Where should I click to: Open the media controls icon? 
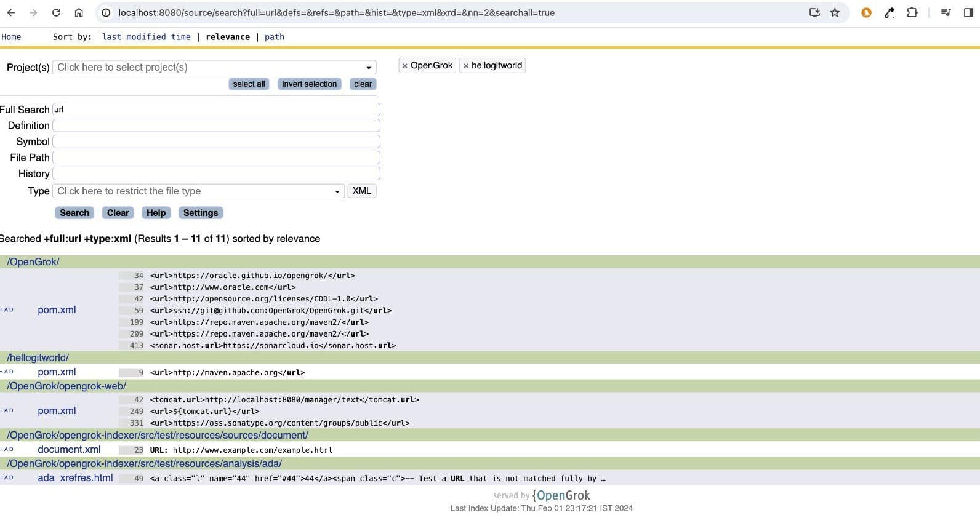click(x=946, y=12)
